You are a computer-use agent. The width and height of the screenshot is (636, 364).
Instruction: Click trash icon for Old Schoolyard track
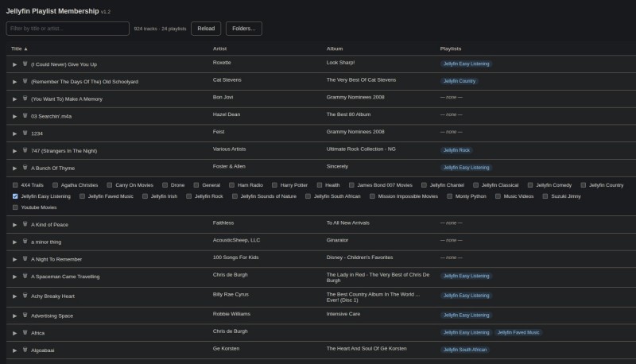tap(25, 81)
